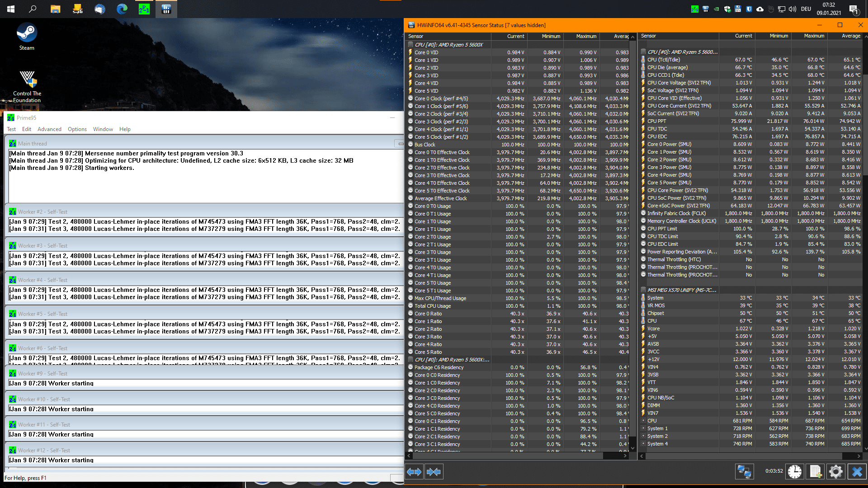Select the CPU Core Voltage (SVI2 TFN) row

[751, 83]
